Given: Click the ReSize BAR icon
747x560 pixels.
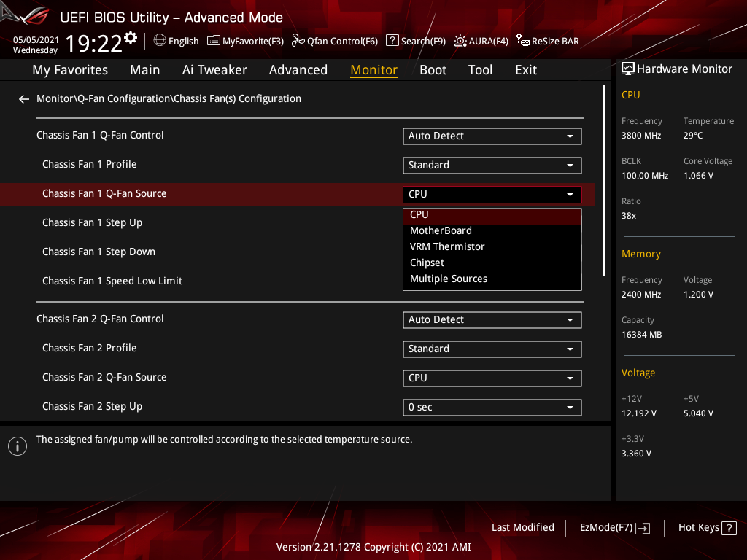Looking at the screenshot, I should point(522,41).
